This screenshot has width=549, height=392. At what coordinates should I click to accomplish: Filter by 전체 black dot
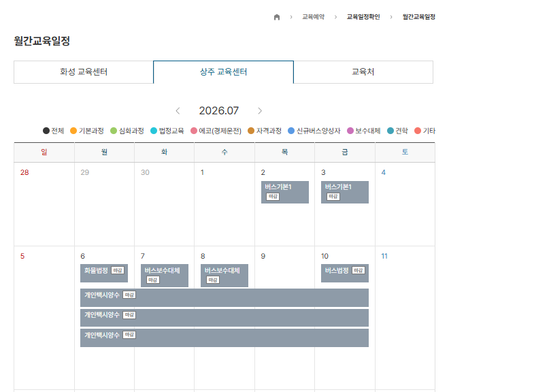46,131
